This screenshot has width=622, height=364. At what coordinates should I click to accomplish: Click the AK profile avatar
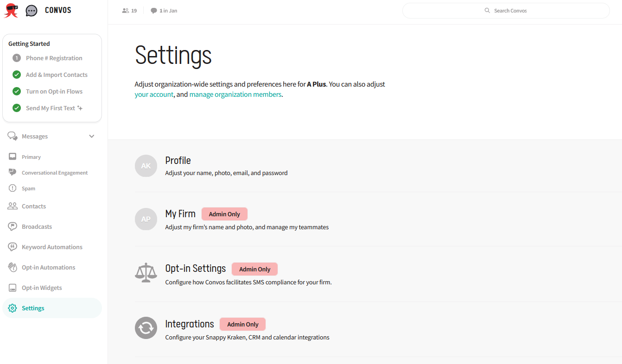146,166
